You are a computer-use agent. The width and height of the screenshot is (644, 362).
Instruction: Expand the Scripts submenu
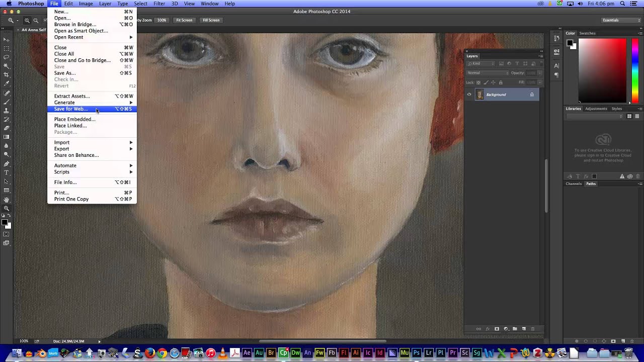coord(92,172)
